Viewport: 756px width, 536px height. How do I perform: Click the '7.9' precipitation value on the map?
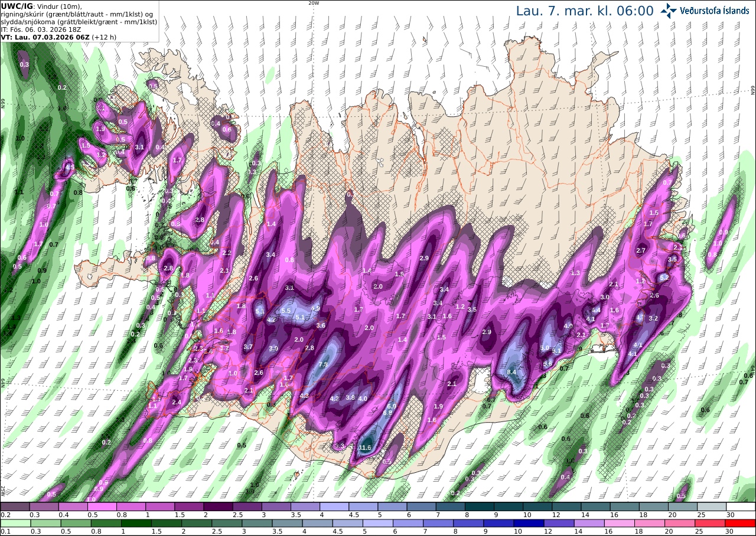coord(323,365)
